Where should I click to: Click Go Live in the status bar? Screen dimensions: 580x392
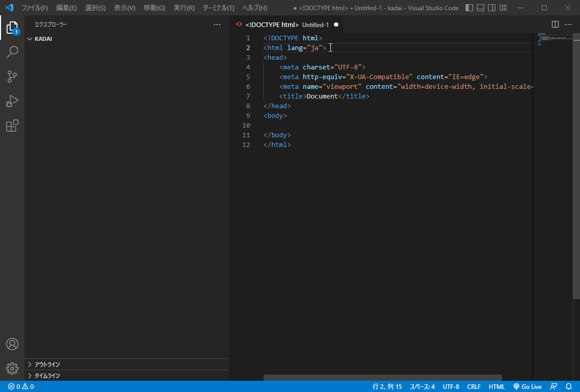click(x=527, y=387)
